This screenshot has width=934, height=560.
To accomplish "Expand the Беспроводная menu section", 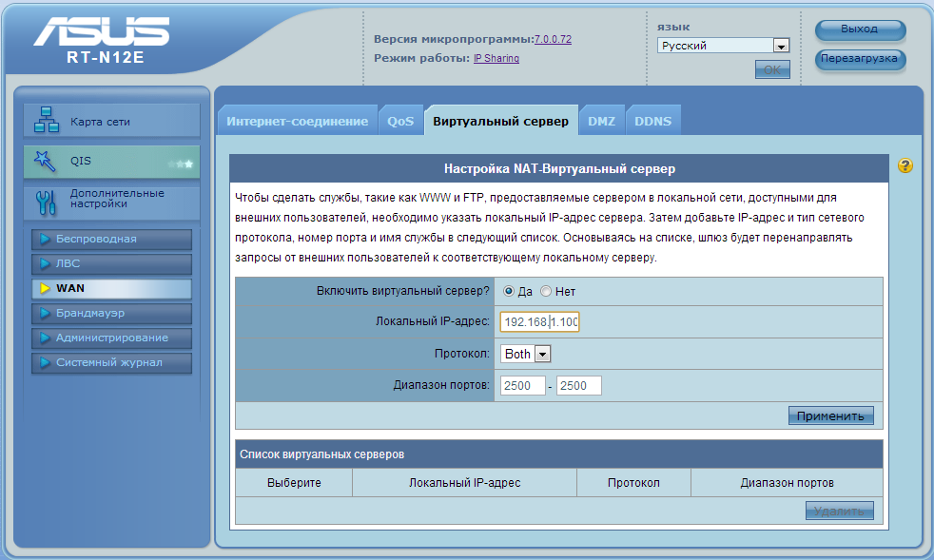I will tap(111, 239).
